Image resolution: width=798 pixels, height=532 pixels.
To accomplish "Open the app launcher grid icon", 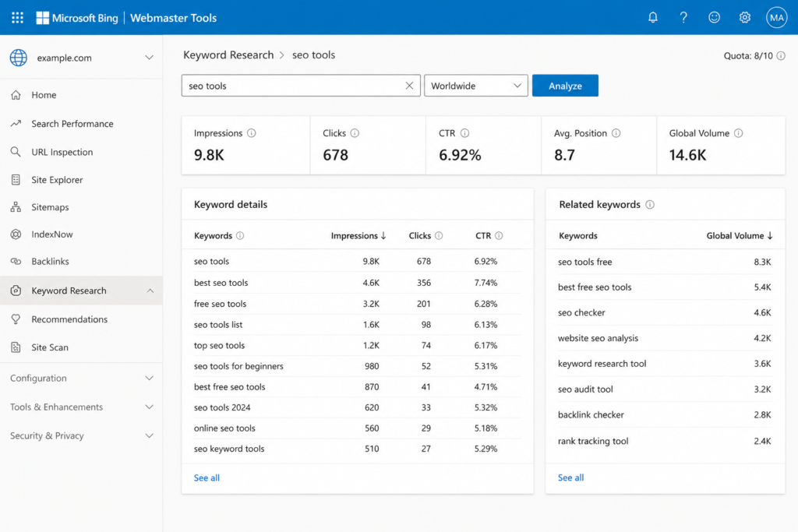I will point(17,18).
